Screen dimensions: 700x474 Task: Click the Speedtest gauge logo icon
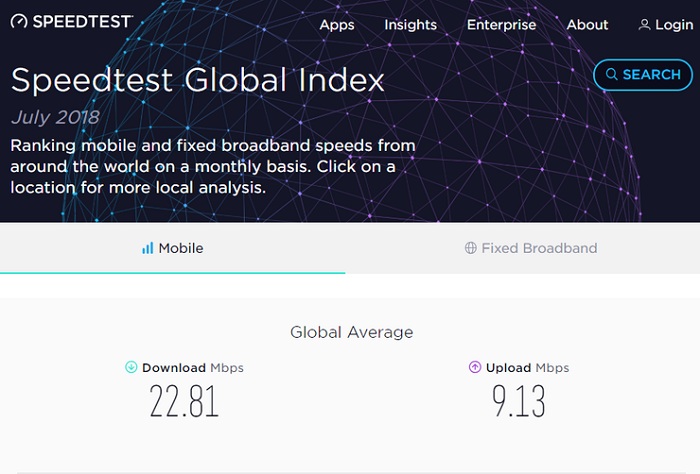coord(19,21)
